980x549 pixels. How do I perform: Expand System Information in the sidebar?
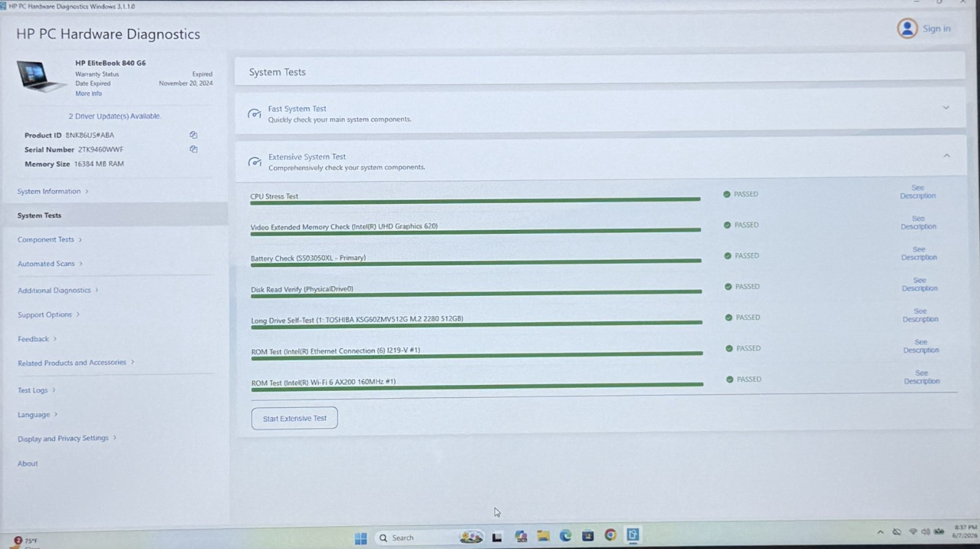coord(53,191)
